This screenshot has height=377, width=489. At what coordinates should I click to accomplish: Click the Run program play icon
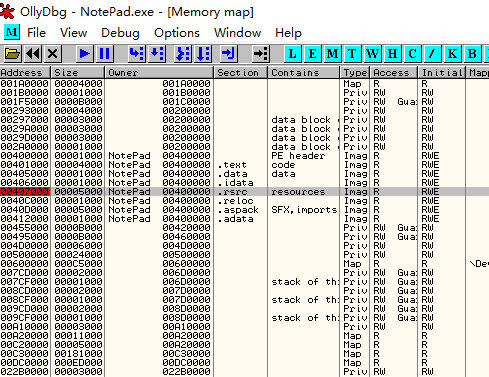[x=84, y=53]
